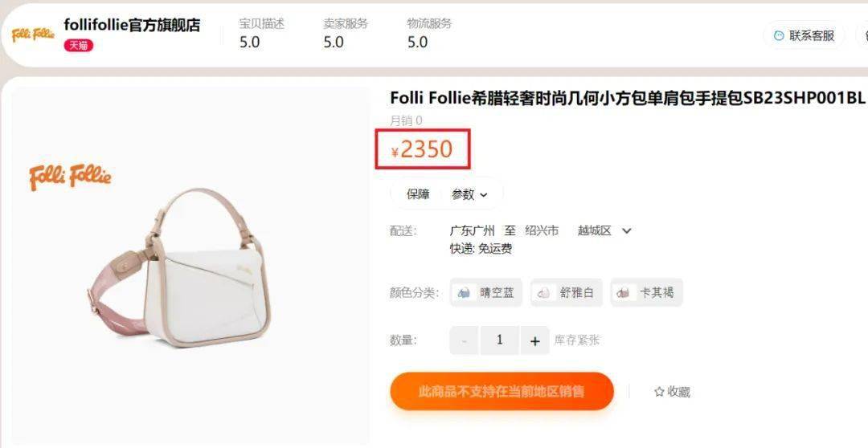868x448 pixels.
Task: Click the 舒雅白 bag thumbnail icon
Action: click(544, 292)
